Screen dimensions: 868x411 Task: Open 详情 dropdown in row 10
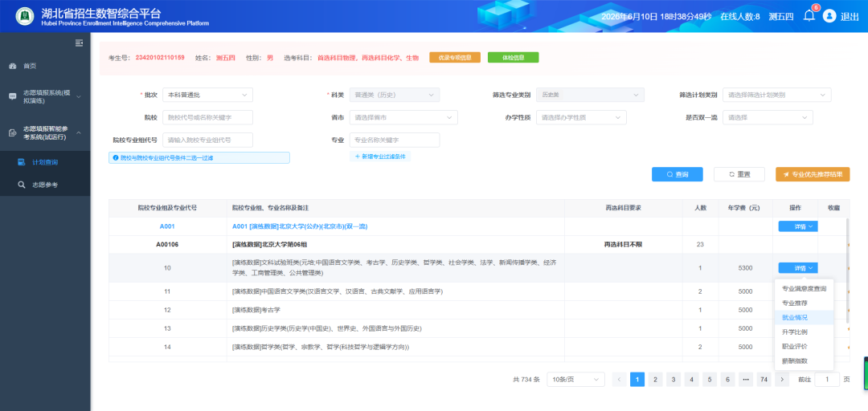click(798, 268)
